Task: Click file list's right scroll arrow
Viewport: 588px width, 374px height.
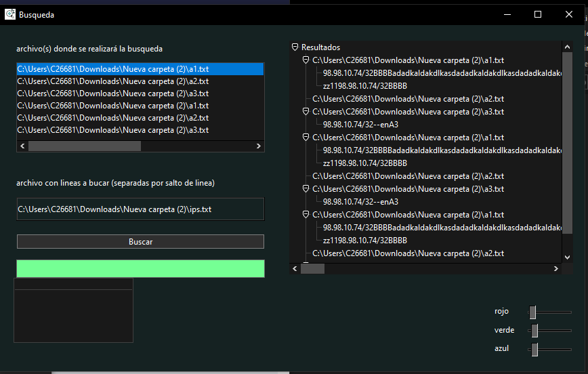Action: coord(258,146)
